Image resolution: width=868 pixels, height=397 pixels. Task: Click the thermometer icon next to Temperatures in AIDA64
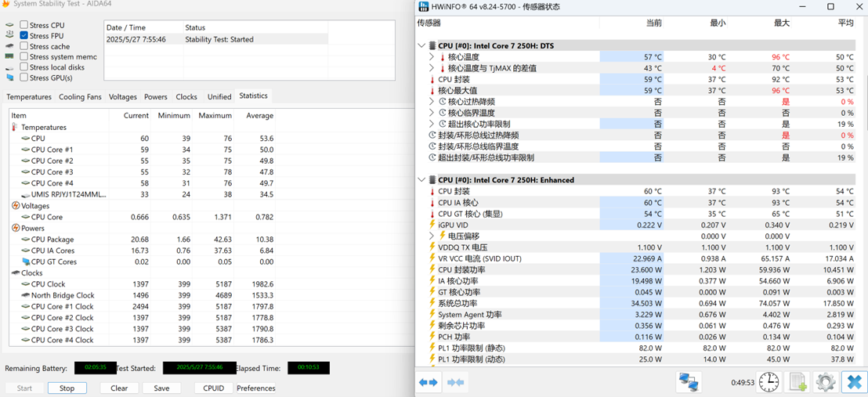pos(15,128)
